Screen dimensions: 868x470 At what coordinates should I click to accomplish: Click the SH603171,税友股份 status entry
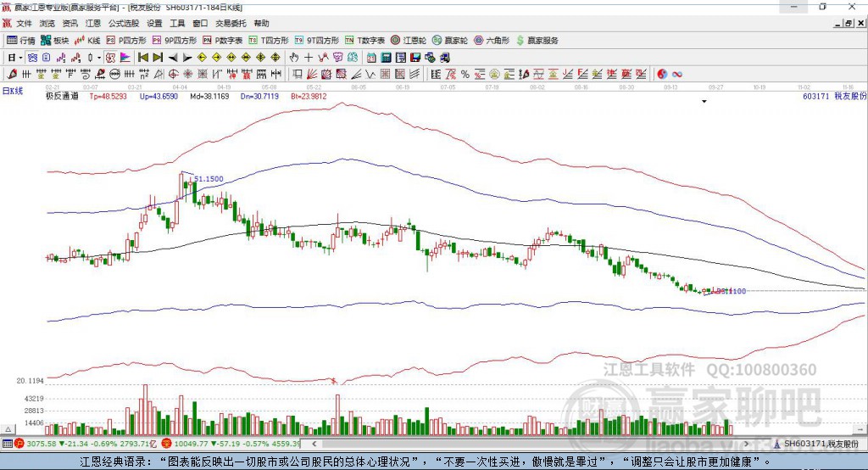click(821, 444)
